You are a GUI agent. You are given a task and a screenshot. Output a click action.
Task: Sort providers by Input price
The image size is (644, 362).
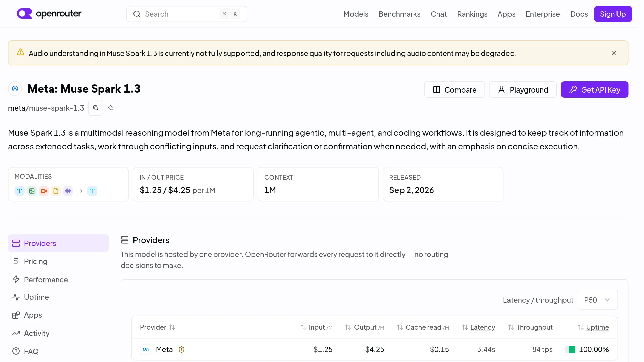(x=316, y=327)
